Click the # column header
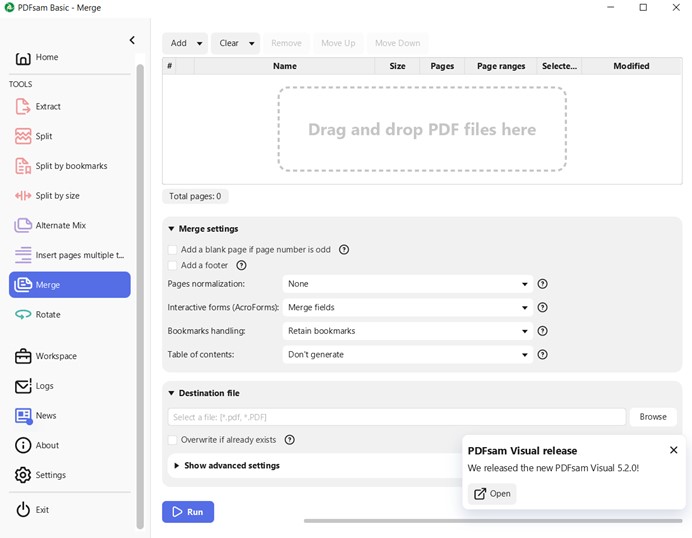692x538 pixels. click(169, 66)
